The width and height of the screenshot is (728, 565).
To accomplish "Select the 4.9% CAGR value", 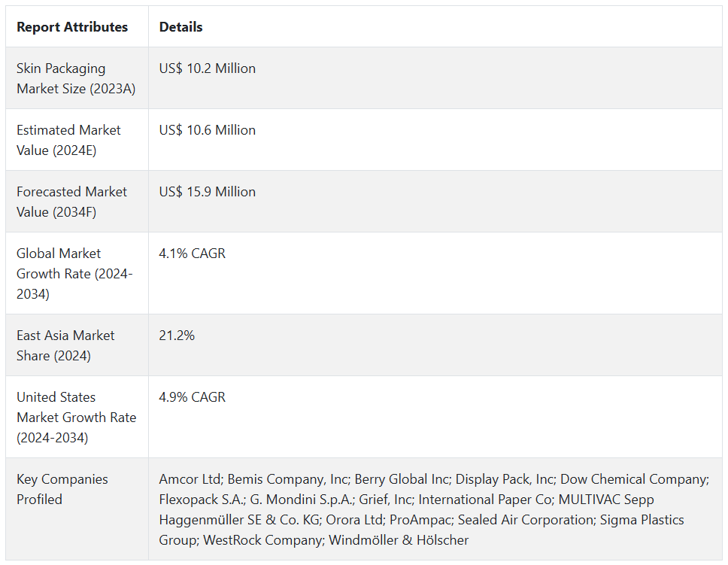I will [x=192, y=397].
